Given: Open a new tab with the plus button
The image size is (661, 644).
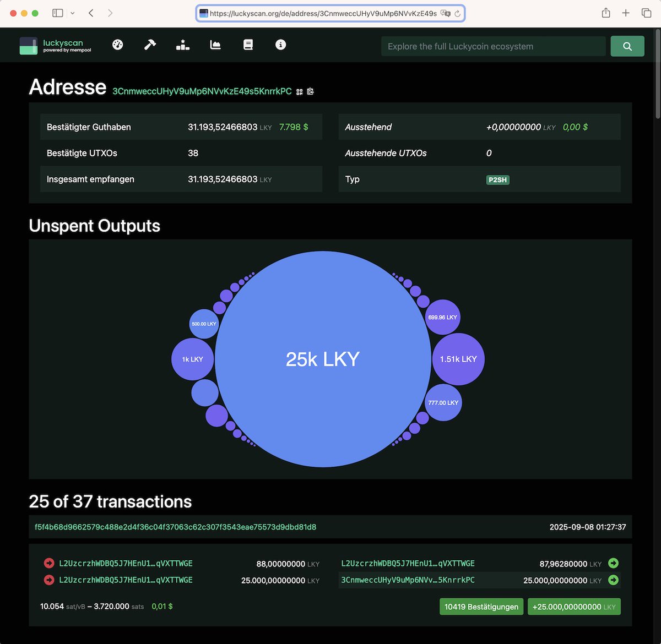Looking at the screenshot, I should [x=626, y=13].
